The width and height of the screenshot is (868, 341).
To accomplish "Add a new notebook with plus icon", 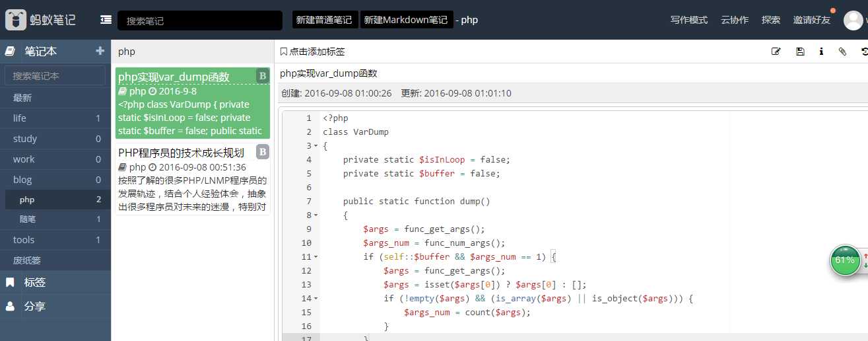I will tap(100, 51).
